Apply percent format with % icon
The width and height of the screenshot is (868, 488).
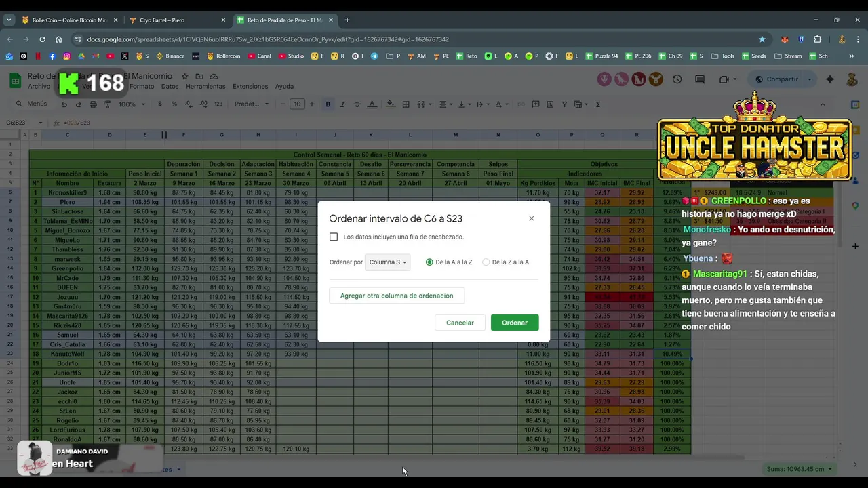[174, 104]
